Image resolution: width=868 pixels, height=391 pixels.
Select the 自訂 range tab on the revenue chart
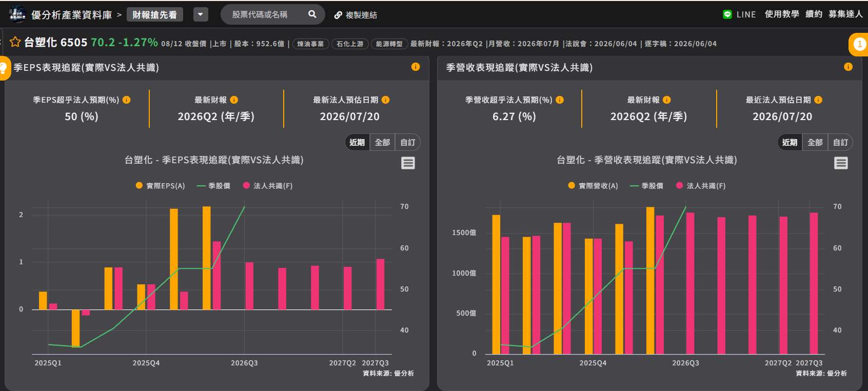click(x=840, y=142)
